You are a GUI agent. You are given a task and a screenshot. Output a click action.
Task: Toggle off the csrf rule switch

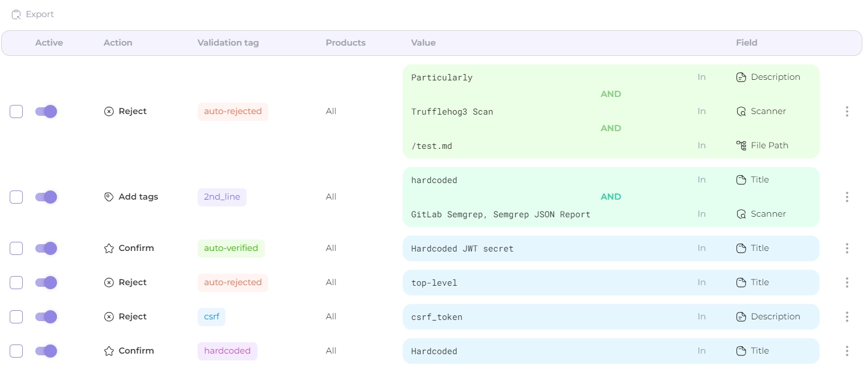[x=46, y=317]
